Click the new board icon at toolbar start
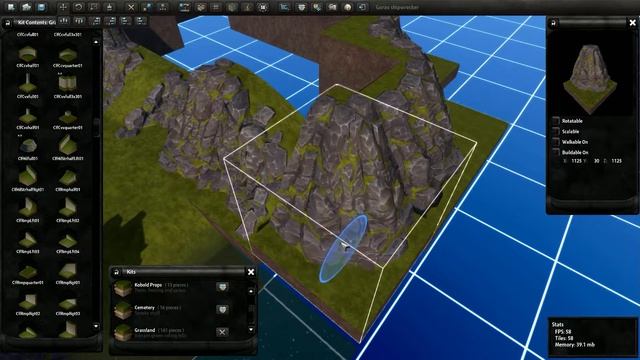Image resolution: width=640 pixels, height=360 pixels. [x=11, y=7]
